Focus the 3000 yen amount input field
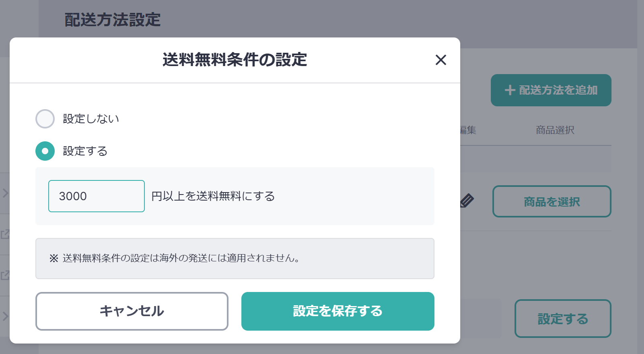The height and width of the screenshot is (354, 644). pyautogui.click(x=97, y=196)
